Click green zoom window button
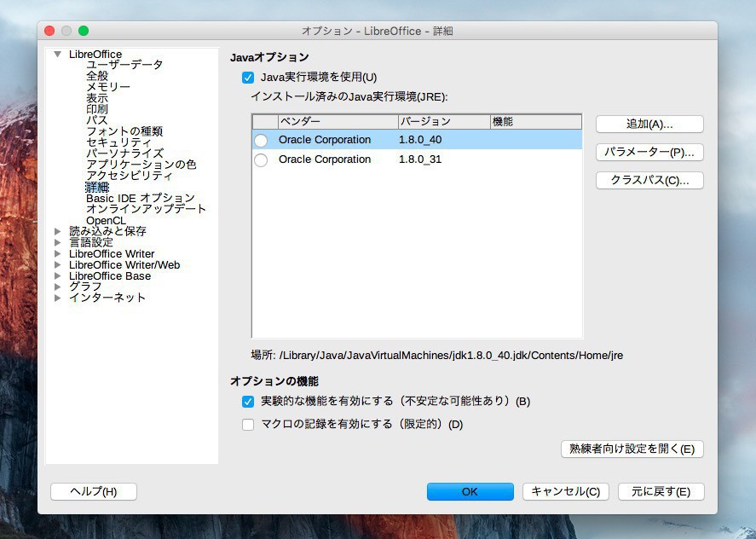The image size is (756, 539). click(x=84, y=31)
